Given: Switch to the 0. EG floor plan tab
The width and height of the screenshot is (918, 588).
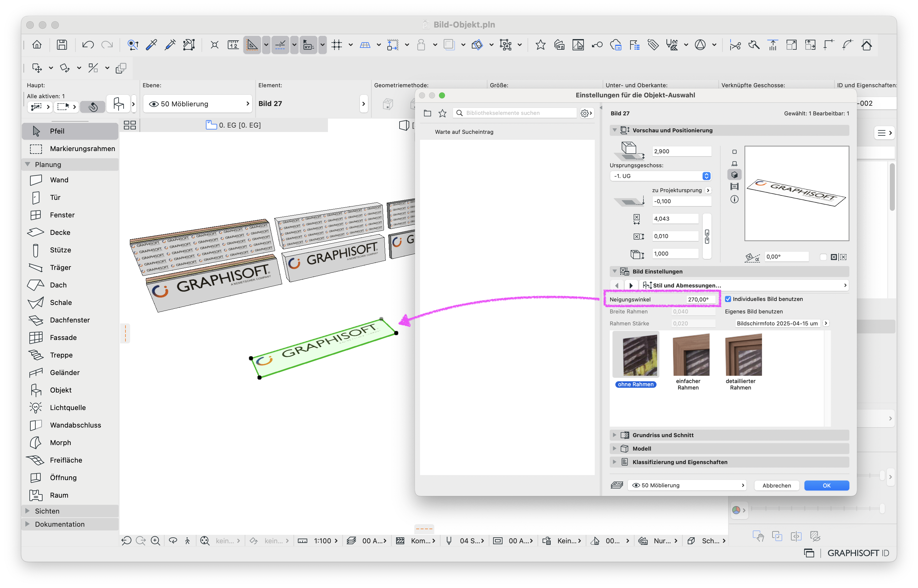Looking at the screenshot, I should [234, 125].
